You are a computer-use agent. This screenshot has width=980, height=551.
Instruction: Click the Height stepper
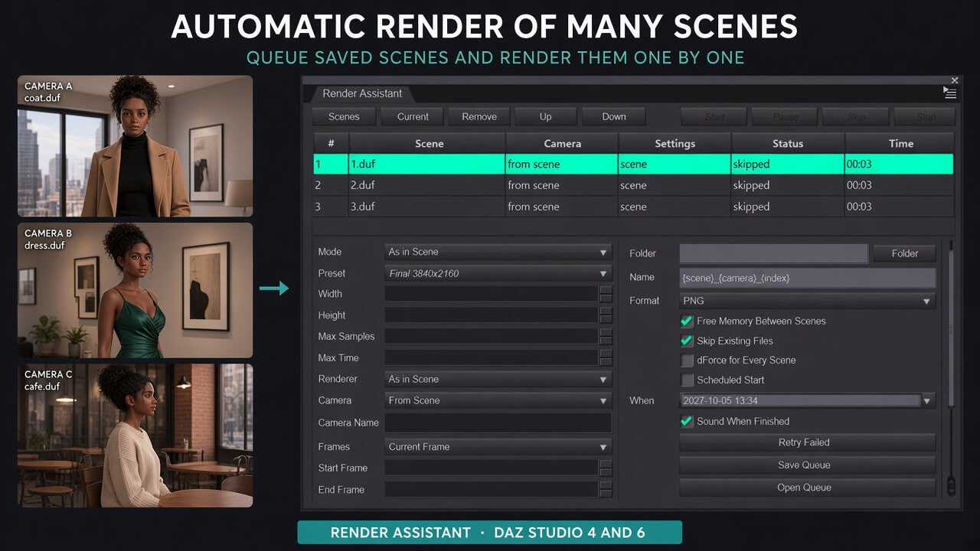tap(606, 315)
